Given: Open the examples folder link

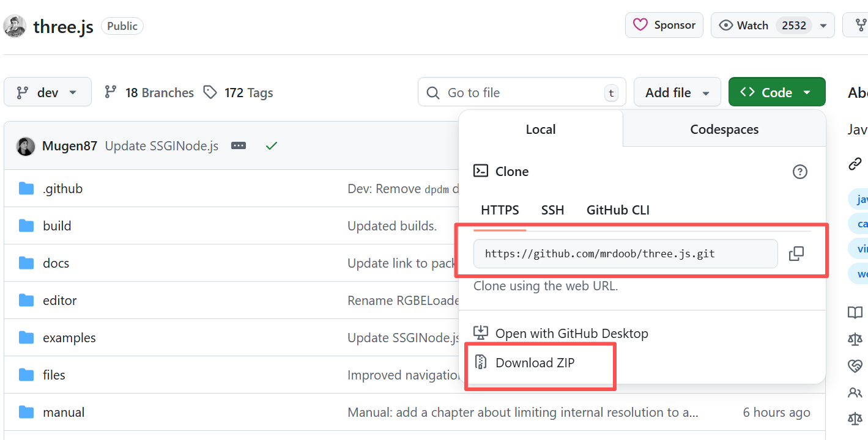Looking at the screenshot, I should pyautogui.click(x=69, y=338).
